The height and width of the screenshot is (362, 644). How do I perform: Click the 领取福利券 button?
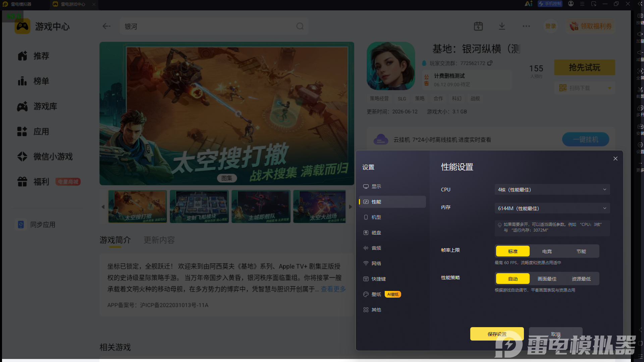click(591, 26)
